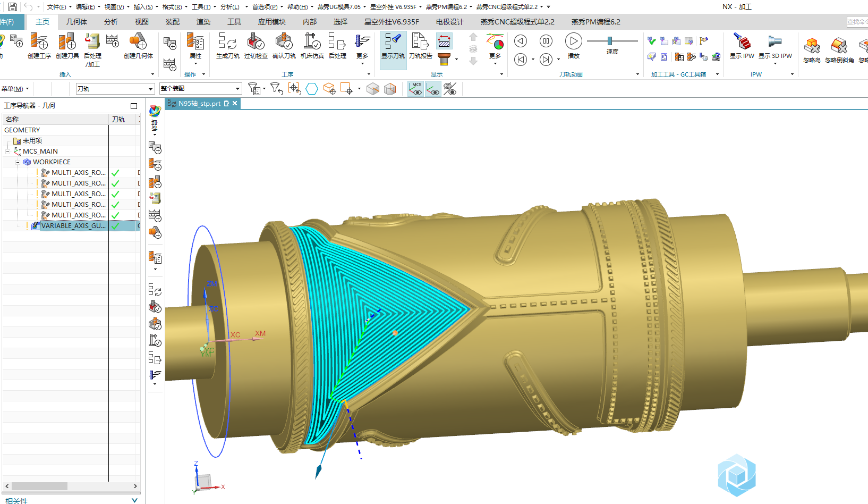Click the pause animation button
This screenshot has height=504, width=868.
(x=546, y=41)
